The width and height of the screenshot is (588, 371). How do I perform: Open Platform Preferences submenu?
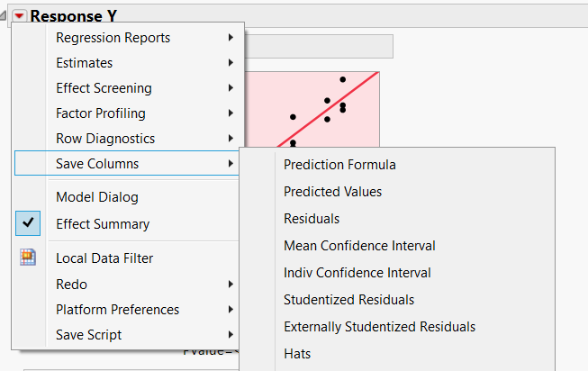[117, 310]
